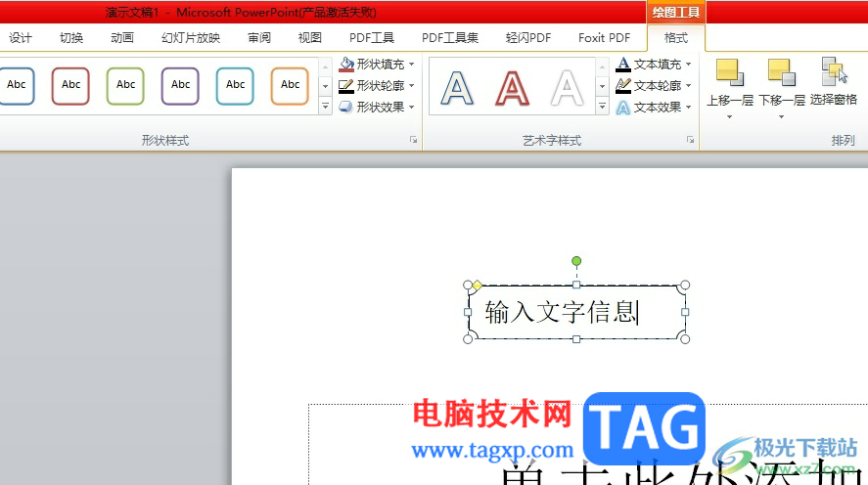Open 形状轮廓 dropdown arrow
Screen dimensions: 868x485
(412, 86)
